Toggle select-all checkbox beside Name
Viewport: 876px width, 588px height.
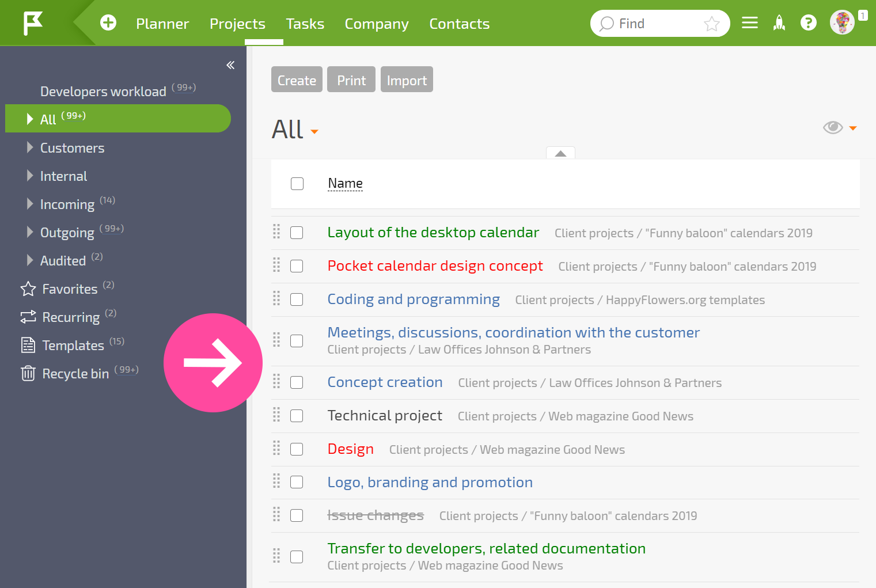tap(297, 184)
